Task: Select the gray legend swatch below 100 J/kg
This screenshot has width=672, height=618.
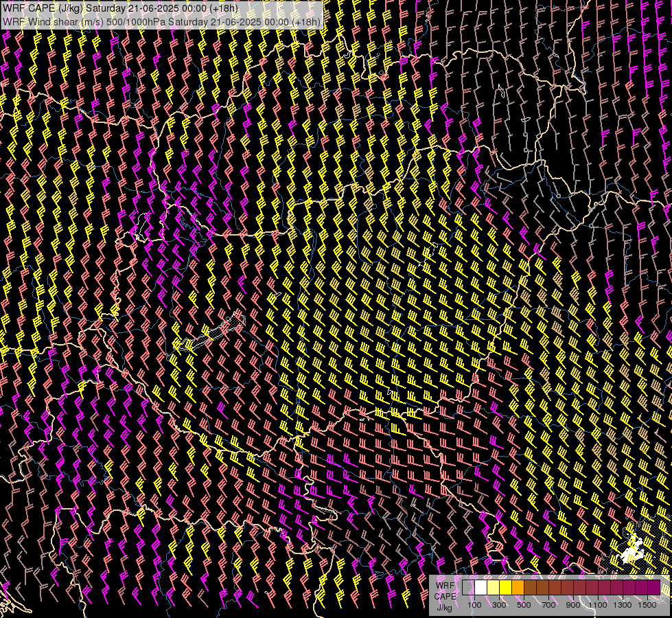Action: pos(468,587)
